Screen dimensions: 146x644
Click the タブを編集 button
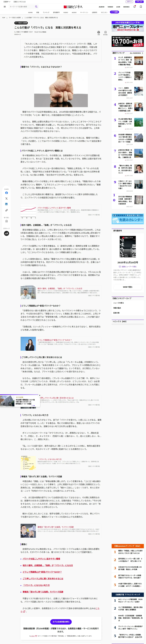115,12
